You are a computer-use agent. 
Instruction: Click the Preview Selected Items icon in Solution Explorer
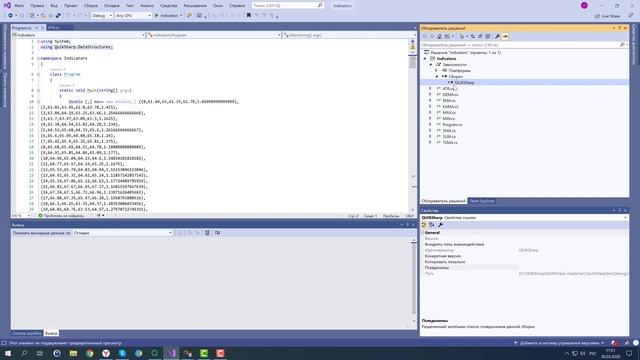click(505, 36)
